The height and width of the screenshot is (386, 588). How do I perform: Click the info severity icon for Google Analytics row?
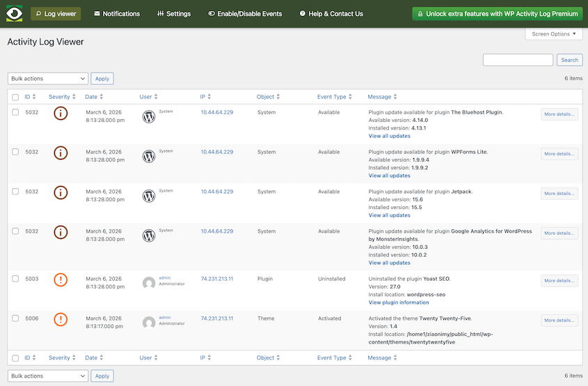[61, 232]
